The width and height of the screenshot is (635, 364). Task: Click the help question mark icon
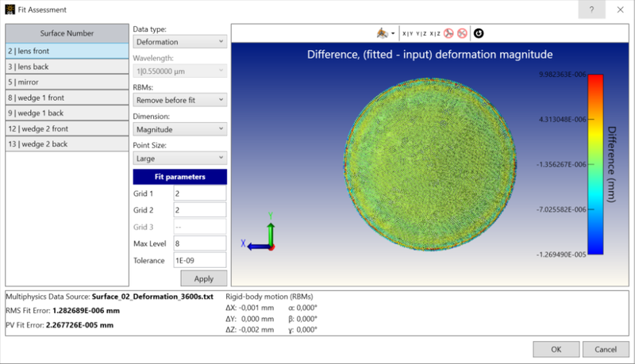point(591,10)
